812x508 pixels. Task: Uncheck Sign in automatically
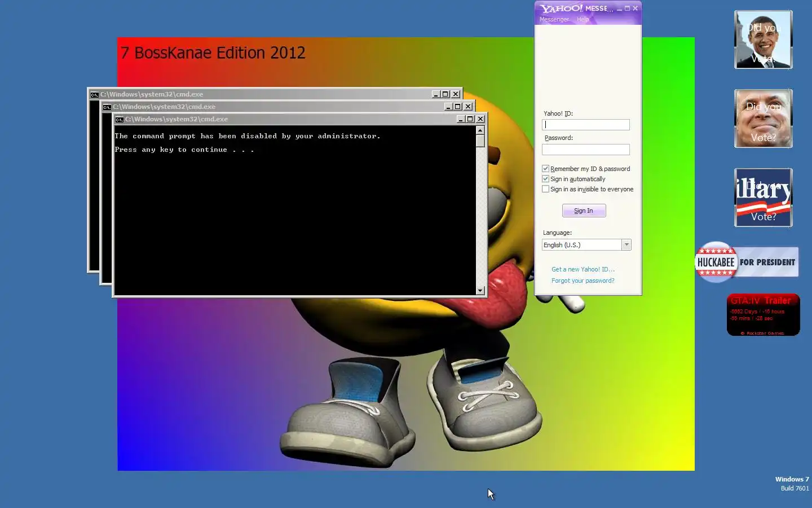pos(545,179)
